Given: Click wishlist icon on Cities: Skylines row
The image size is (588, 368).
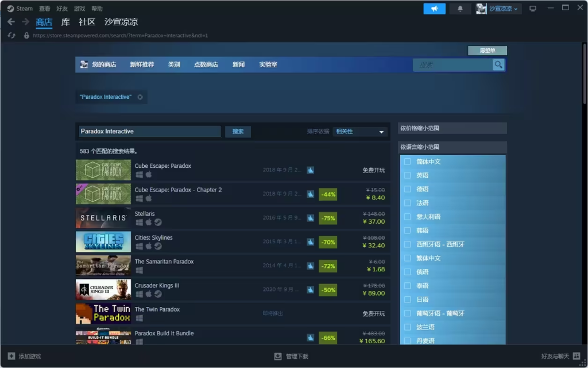Looking at the screenshot, I should pyautogui.click(x=311, y=242).
